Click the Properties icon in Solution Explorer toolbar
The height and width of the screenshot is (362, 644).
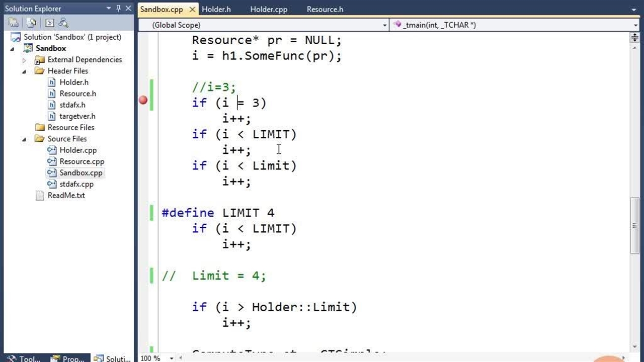click(14, 23)
